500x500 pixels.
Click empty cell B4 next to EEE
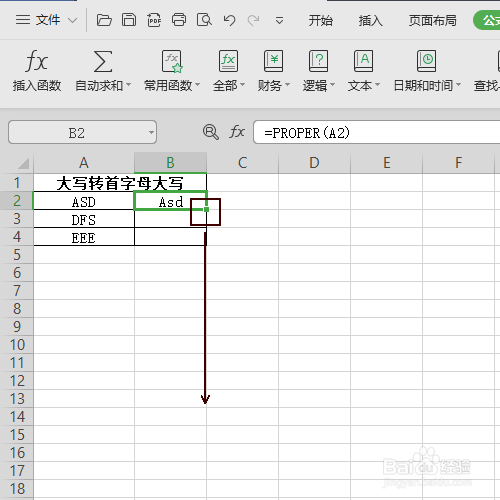[170, 237]
